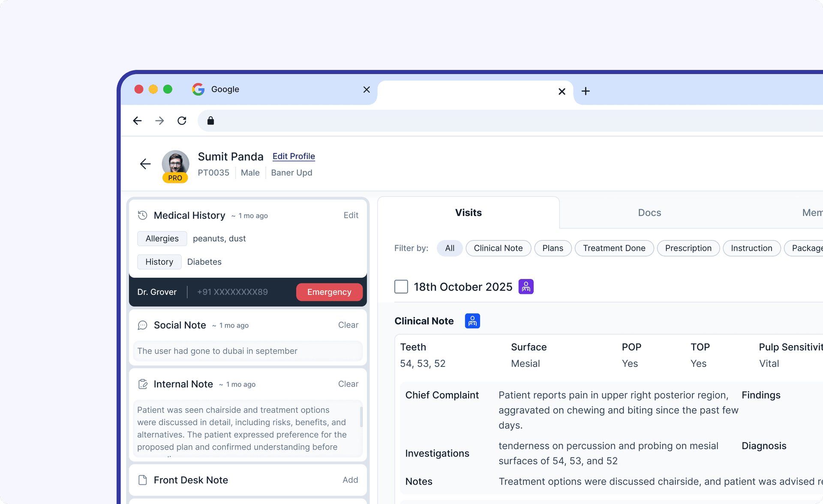Image resolution: width=823 pixels, height=504 pixels.
Task: Switch to the Docs tab
Action: click(x=649, y=212)
